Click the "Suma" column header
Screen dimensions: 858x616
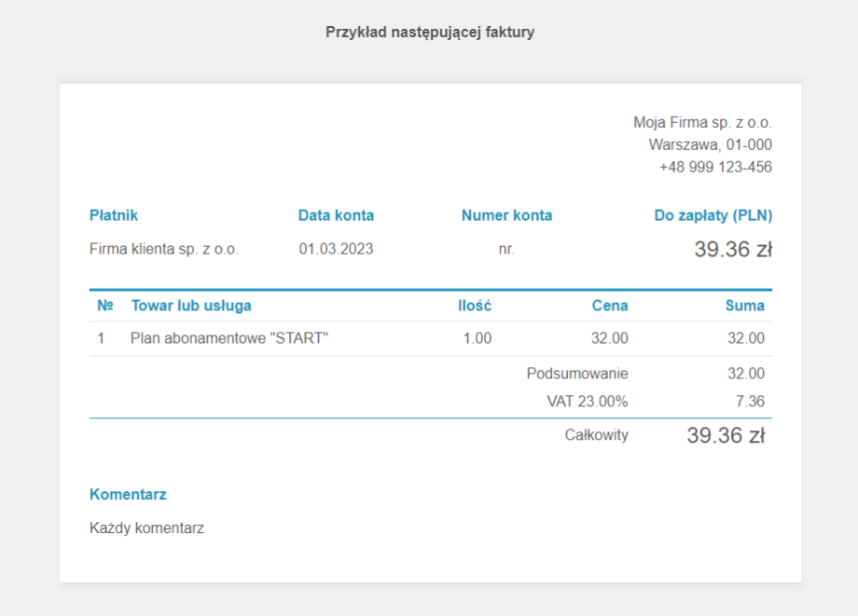[x=744, y=306]
